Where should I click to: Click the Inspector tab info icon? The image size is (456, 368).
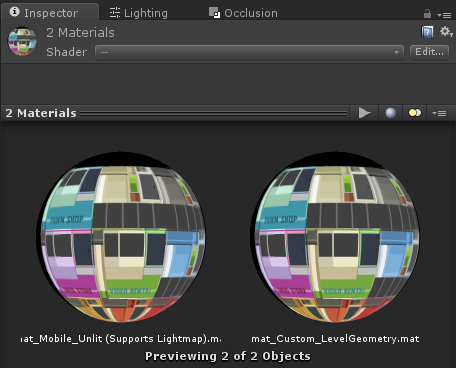point(14,12)
